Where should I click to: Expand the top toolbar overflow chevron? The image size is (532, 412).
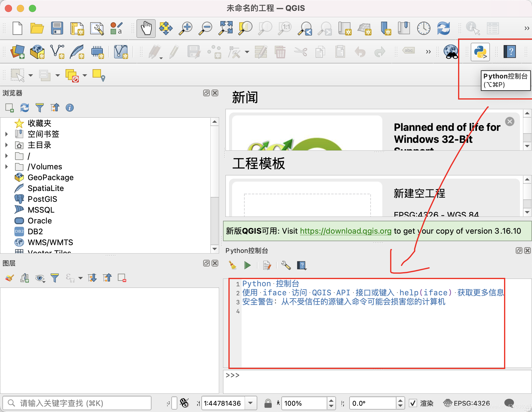527,28
